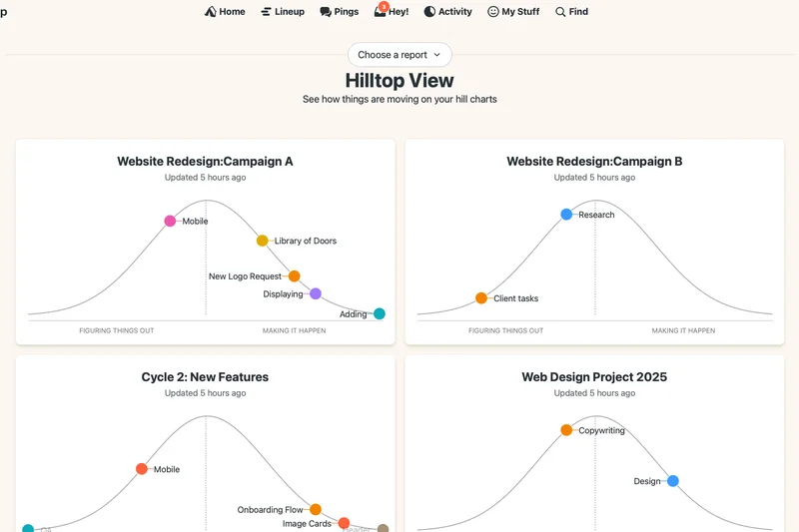Open the Activity icon in navigation
Screen dimensions: 799x532
(x=429, y=12)
